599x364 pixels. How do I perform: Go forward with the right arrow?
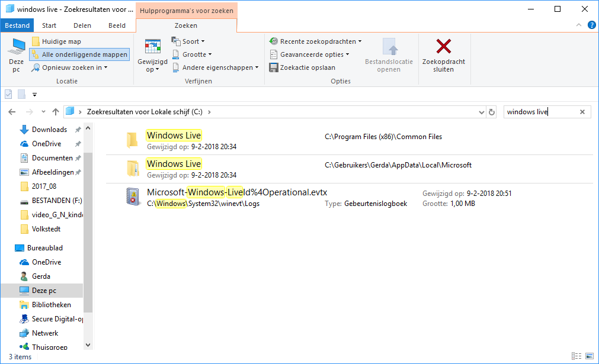click(x=29, y=112)
